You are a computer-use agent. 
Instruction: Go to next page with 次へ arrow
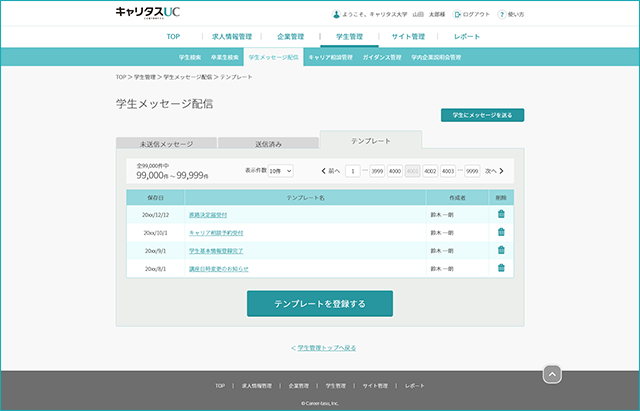coord(494,171)
